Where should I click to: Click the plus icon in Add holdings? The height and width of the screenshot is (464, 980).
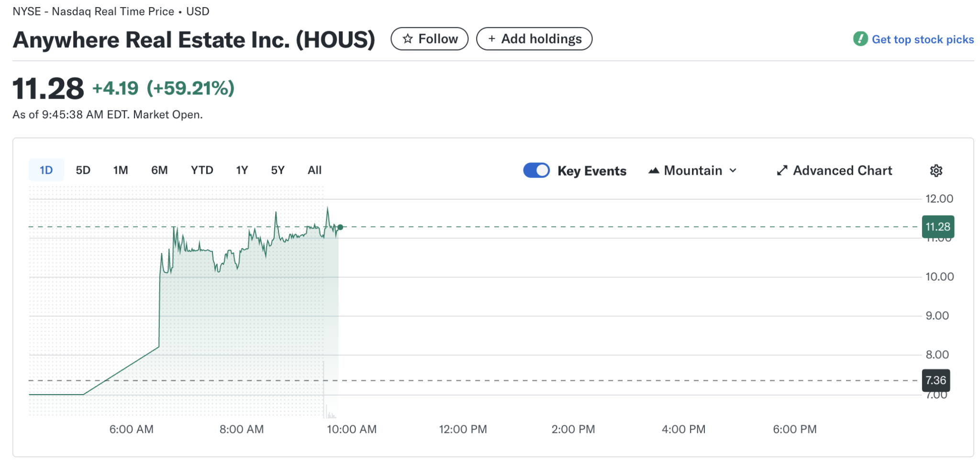491,38
